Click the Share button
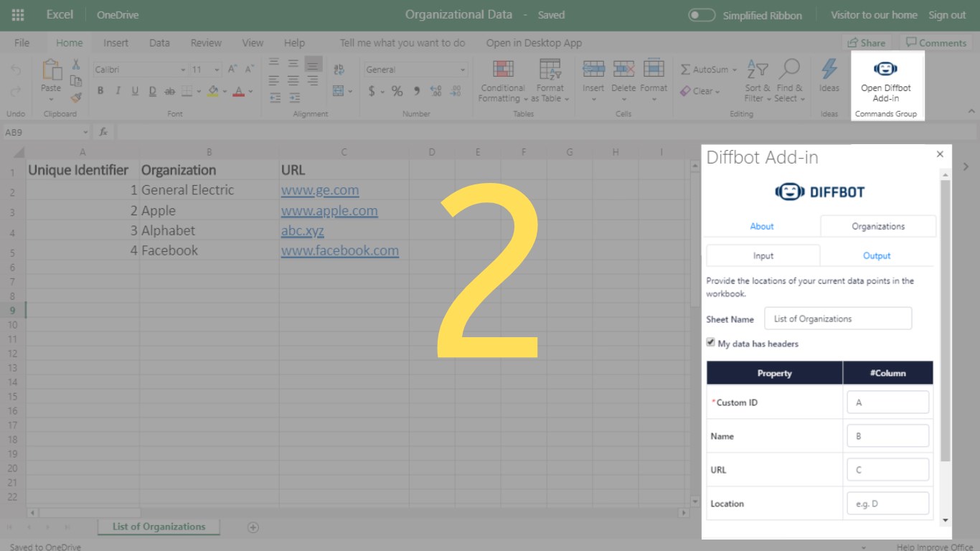980x551 pixels. [x=866, y=43]
